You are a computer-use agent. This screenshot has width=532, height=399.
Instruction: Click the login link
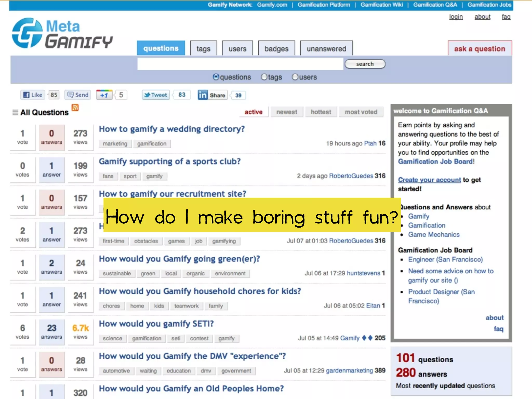[456, 17]
